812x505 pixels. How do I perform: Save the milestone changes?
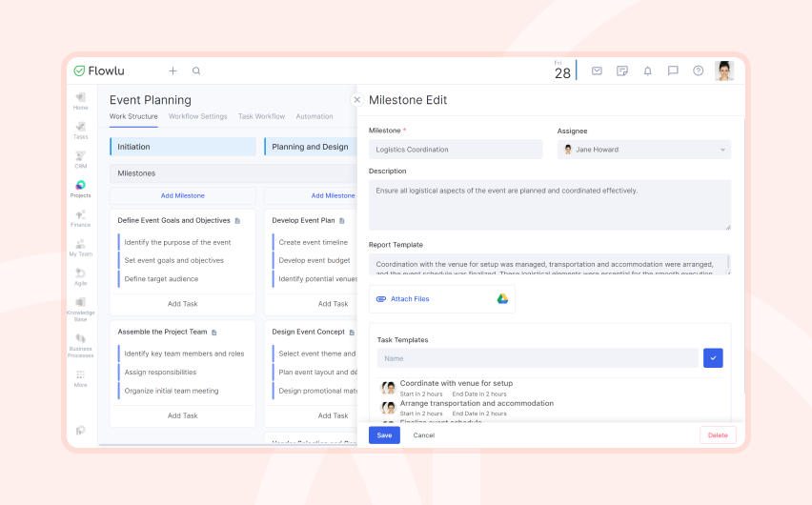(384, 435)
